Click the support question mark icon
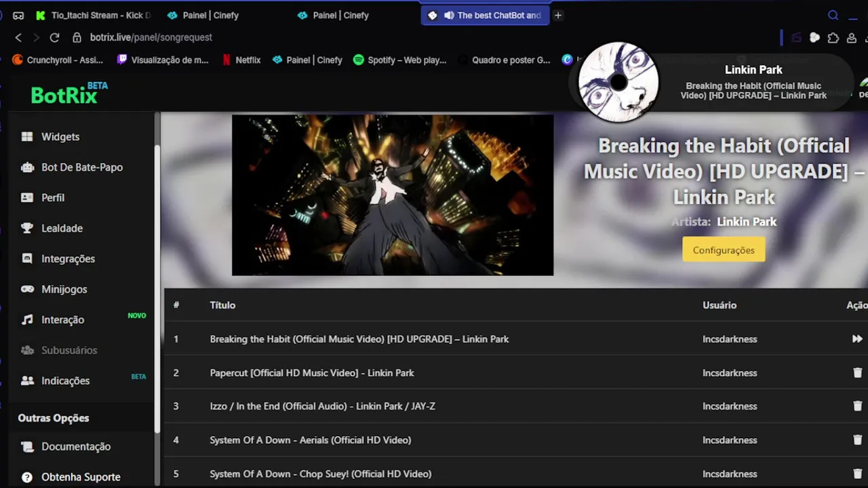Image resolution: width=868 pixels, height=488 pixels. pyautogui.click(x=27, y=476)
